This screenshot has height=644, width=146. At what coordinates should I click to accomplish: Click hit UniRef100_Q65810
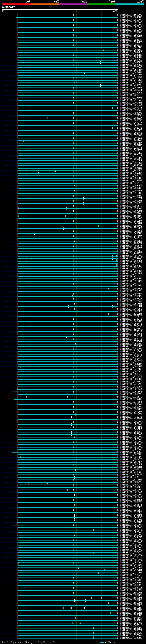coord(131,625)
